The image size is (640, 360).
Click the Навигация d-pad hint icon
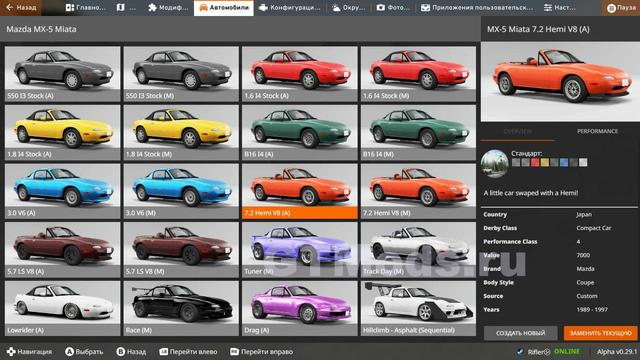click(x=11, y=351)
